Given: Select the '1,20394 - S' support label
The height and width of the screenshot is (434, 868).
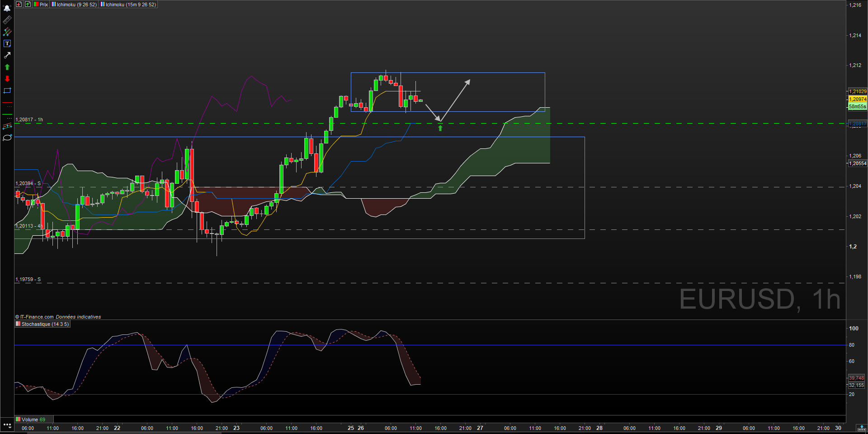Looking at the screenshot, I should coord(28,184).
